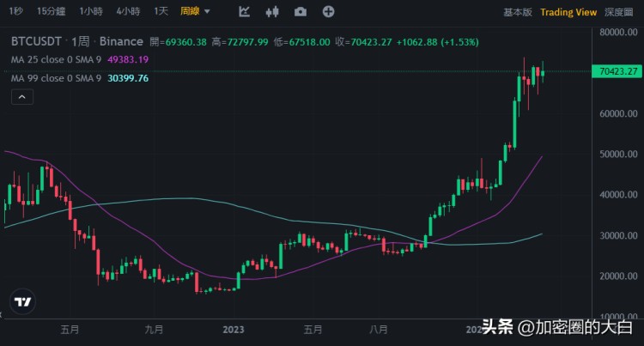Click the 20000.00 price axis label

(618, 276)
